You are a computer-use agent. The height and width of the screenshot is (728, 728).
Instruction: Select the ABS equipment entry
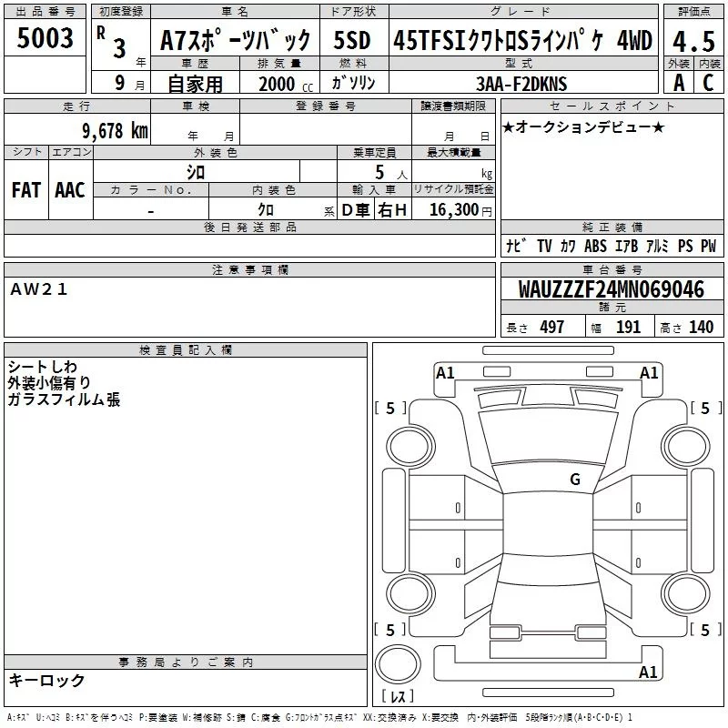click(x=595, y=246)
